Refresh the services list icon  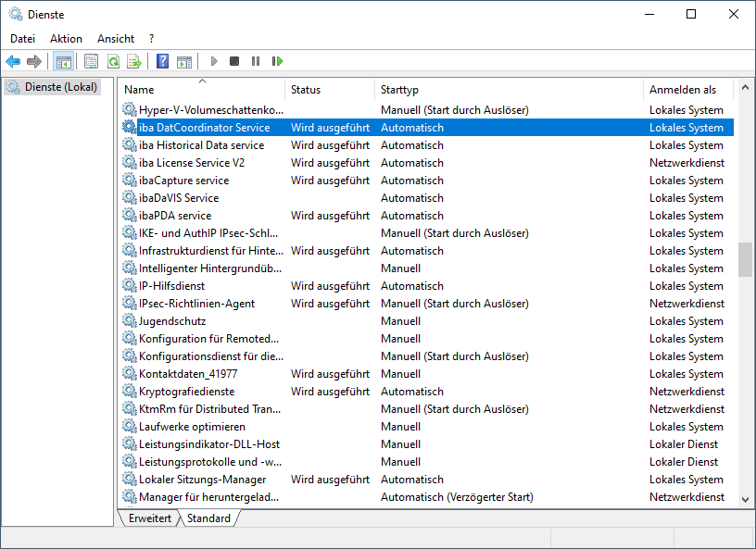tap(113, 61)
